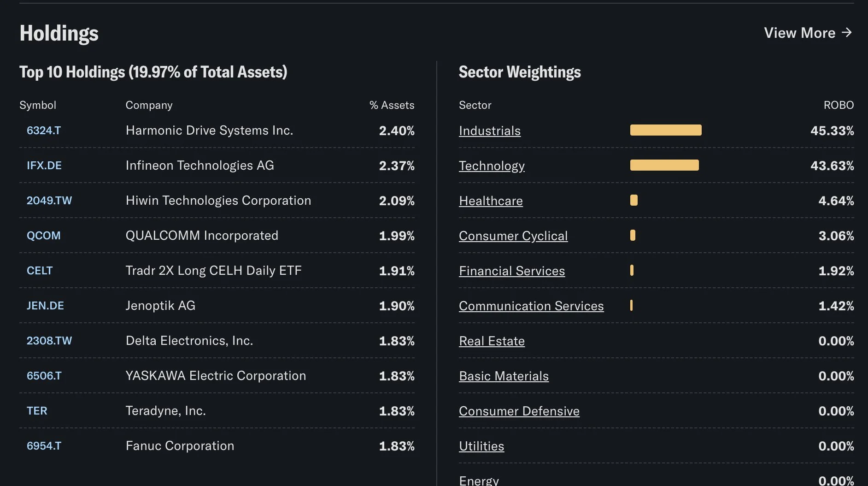This screenshot has width=868, height=486.
Task: Open the Industrials sector link
Action: click(490, 131)
